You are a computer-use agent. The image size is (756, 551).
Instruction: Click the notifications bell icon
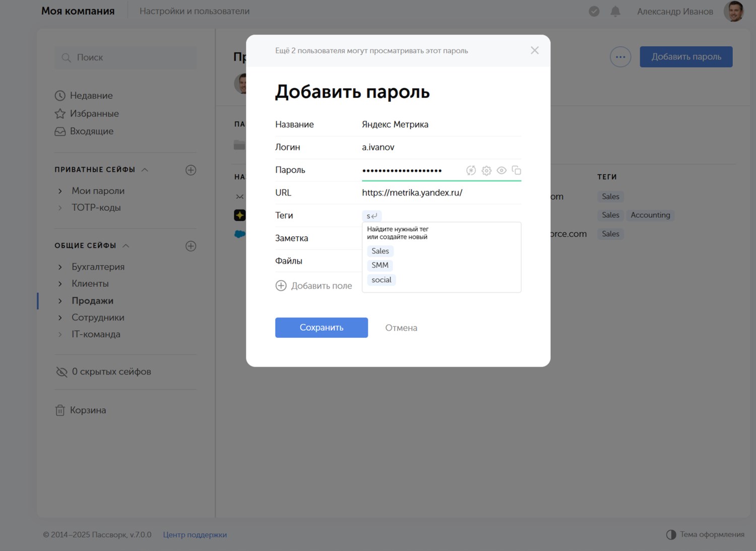[615, 11]
